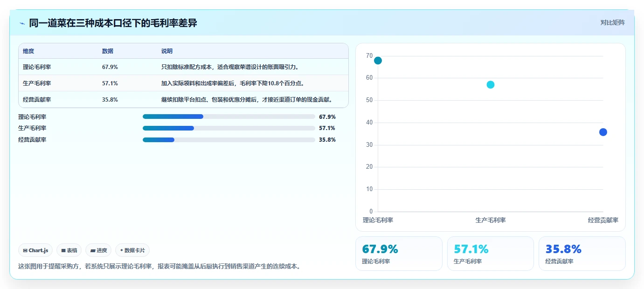This screenshot has height=289, width=644.
Task: Click y-axis tick 70 on chart
Action: (x=369, y=56)
